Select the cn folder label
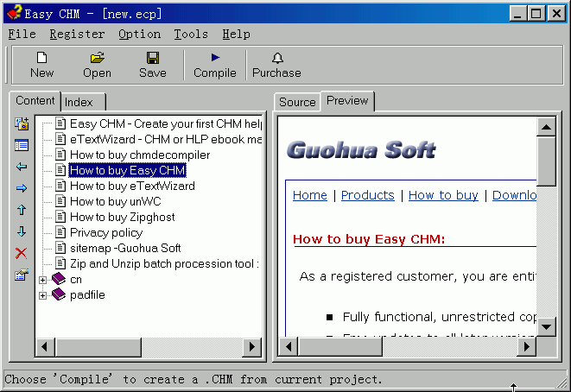The width and height of the screenshot is (571, 392). pos(76,280)
